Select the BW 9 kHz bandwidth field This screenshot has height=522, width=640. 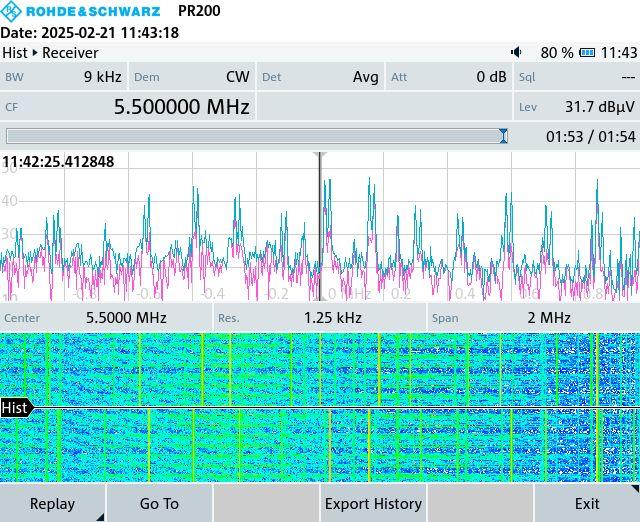64,77
